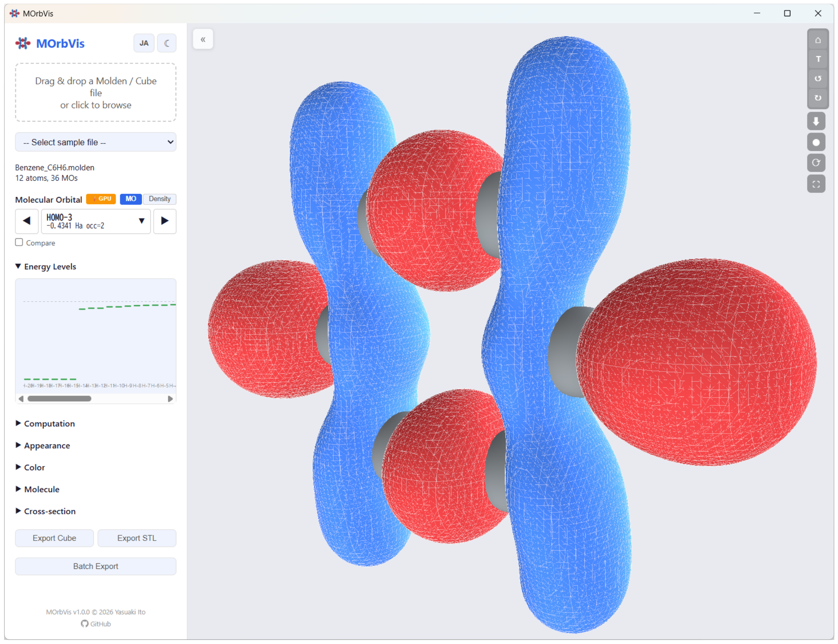Toggle the GPU badge

click(101, 199)
